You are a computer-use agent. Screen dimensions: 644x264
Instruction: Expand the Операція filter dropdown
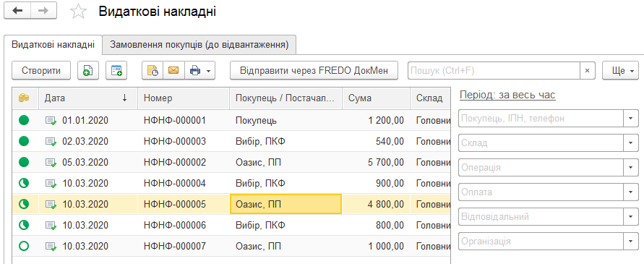click(x=630, y=167)
